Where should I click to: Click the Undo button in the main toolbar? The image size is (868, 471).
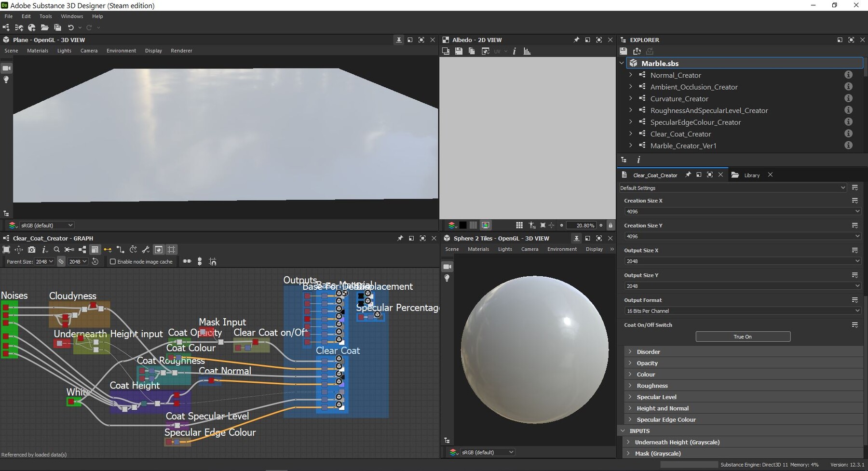(70, 27)
